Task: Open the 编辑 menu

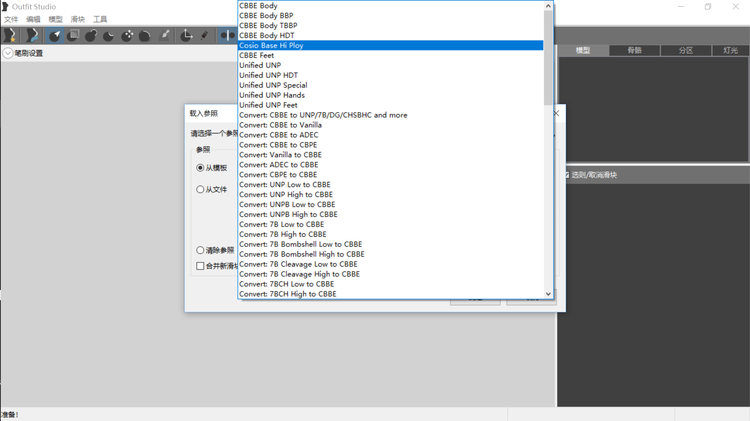Action: pos(33,19)
